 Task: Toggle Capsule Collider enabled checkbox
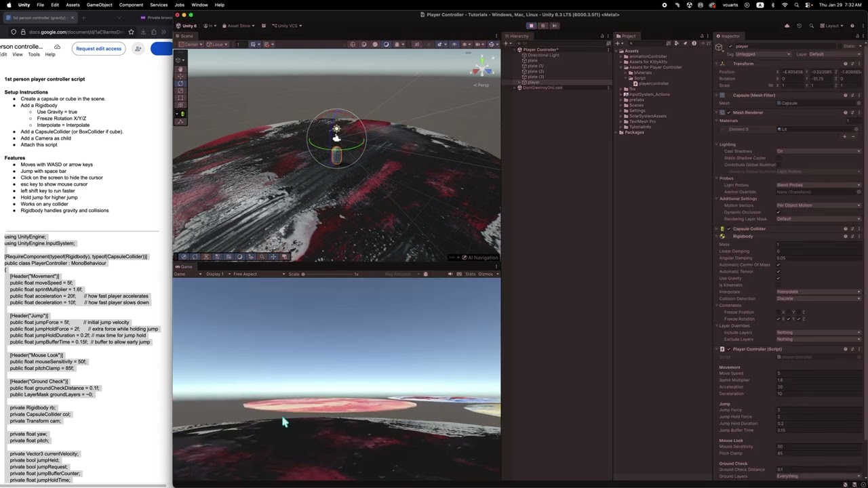tap(729, 229)
